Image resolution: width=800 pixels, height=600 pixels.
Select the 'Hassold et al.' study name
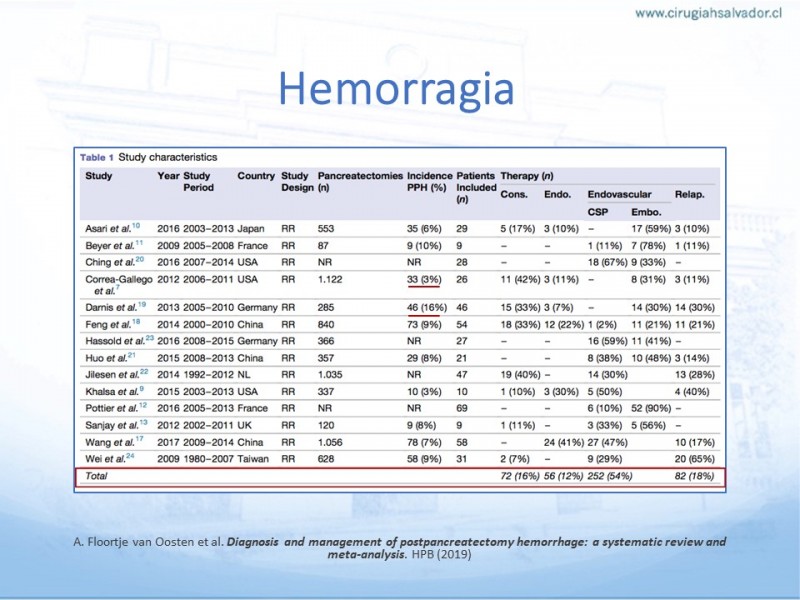pos(115,341)
